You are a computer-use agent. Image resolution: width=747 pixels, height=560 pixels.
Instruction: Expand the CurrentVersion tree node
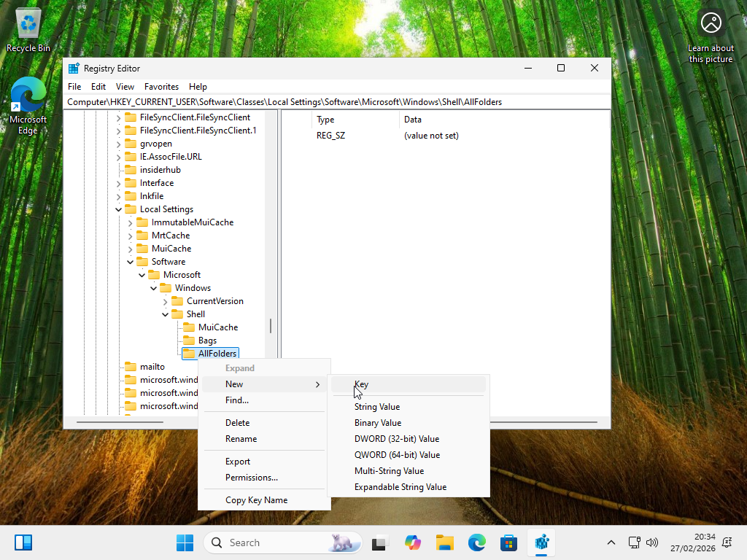(x=166, y=301)
